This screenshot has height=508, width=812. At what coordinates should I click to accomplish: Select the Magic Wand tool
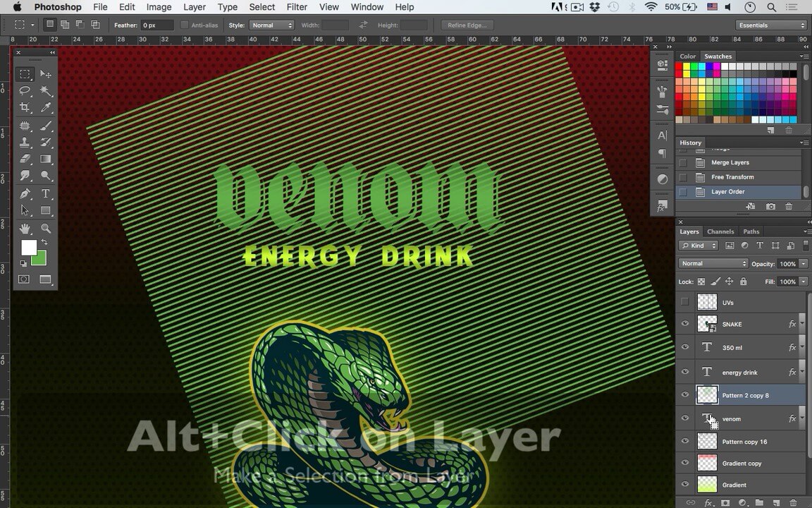pyautogui.click(x=46, y=90)
